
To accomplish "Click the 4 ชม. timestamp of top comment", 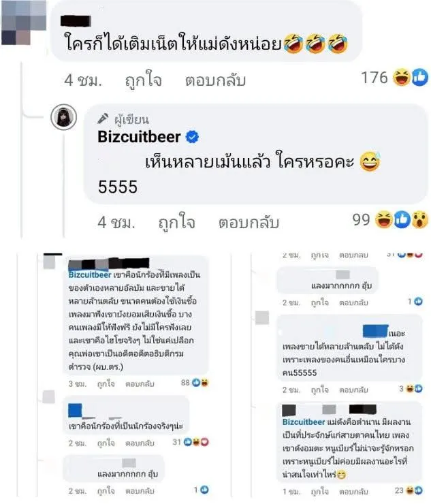I will click(x=83, y=80).
